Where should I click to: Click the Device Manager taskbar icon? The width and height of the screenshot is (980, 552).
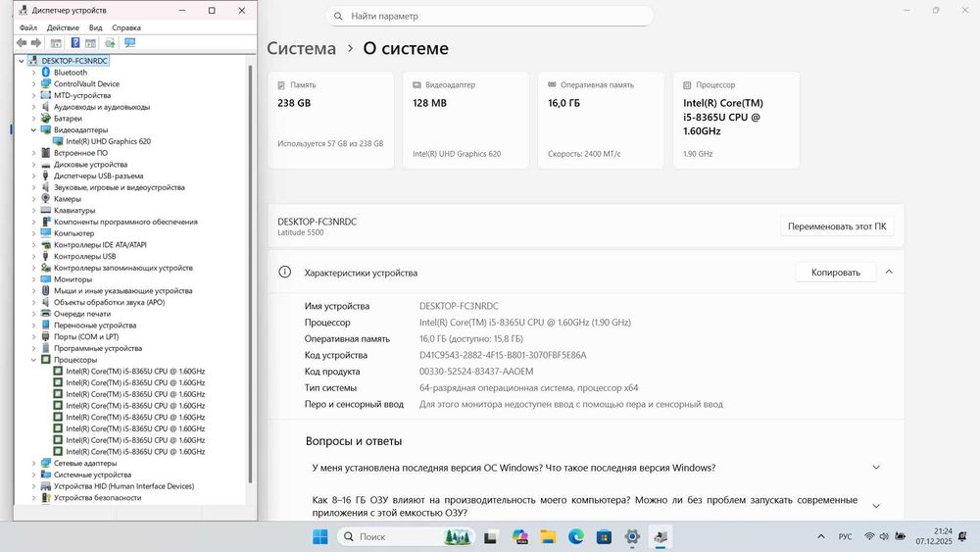[660, 536]
